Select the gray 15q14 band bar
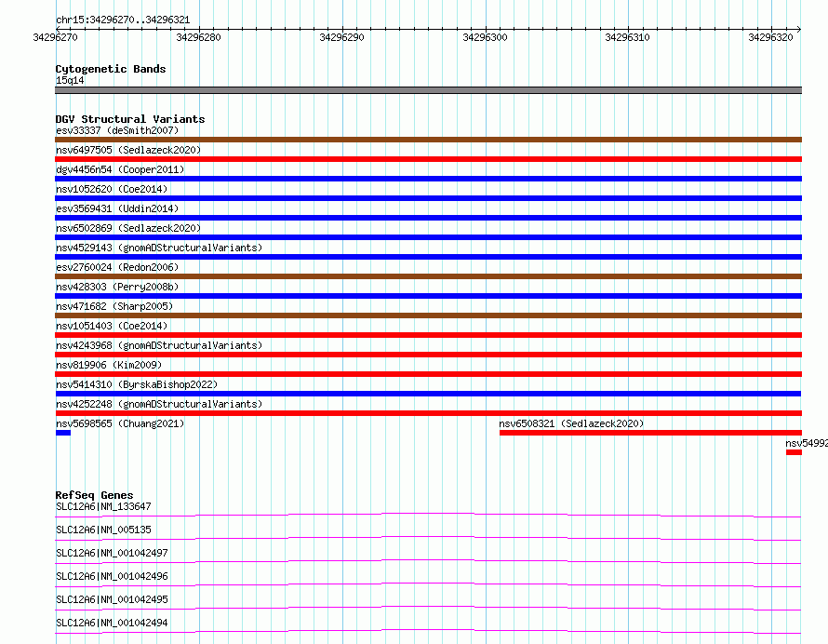 click(428, 90)
